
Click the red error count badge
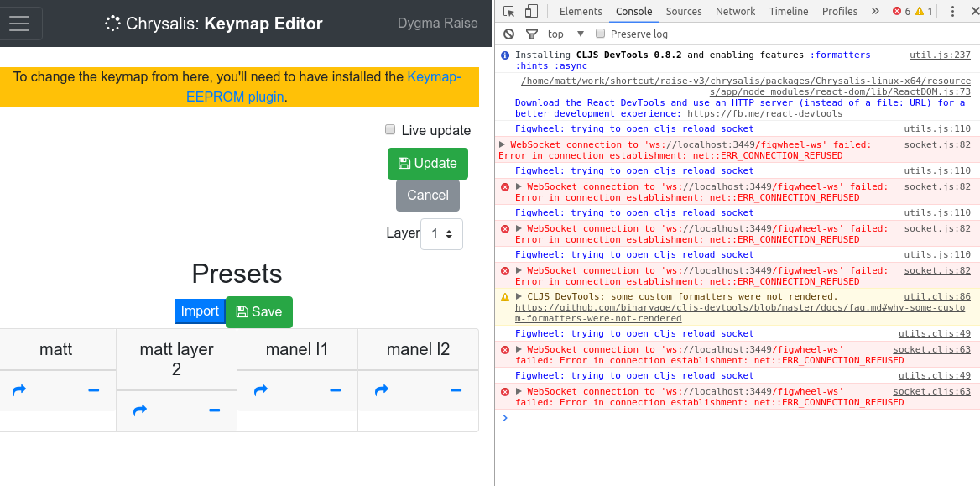point(901,11)
